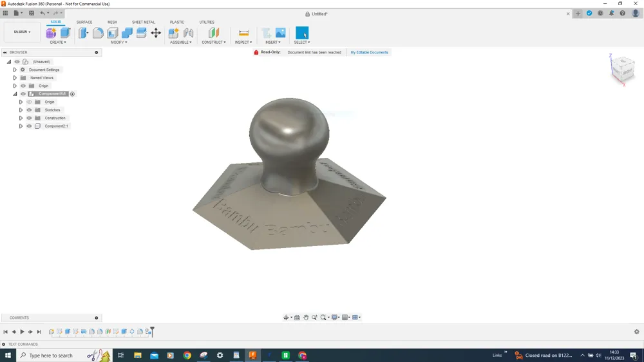Image resolution: width=644 pixels, height=362 pixels.
Task: Toggle visibility of the Construction folder
Action: 29,118
